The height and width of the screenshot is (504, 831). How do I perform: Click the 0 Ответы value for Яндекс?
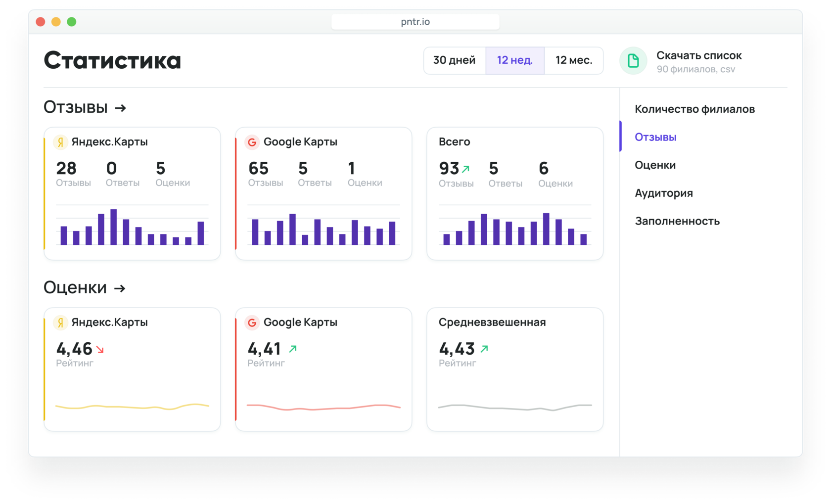tap(111, 169)
